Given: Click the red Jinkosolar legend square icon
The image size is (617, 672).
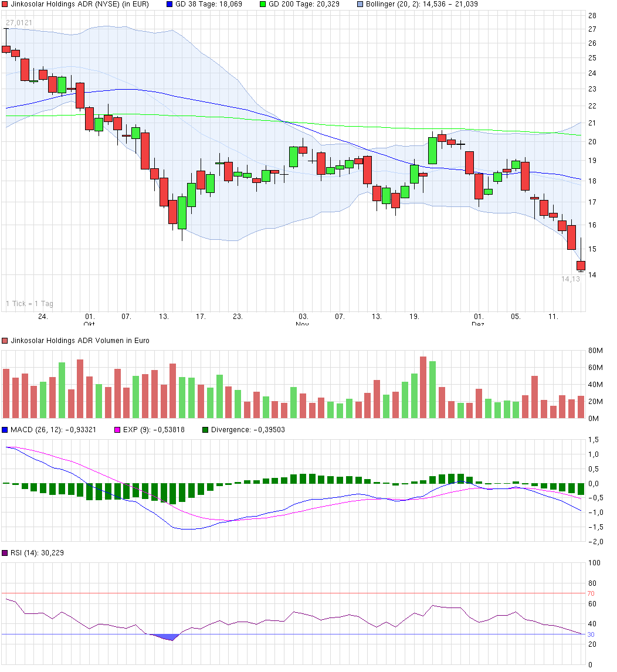Looking at the screenshot, I should point(5,4).
